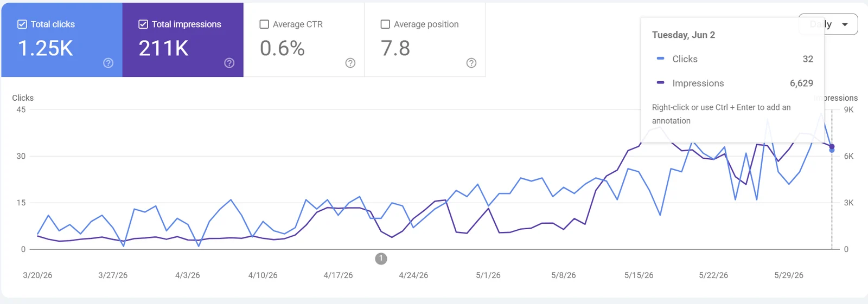Click the 4/17/26 date label on axis
The image size is (868, 304).
click(338, 275)
